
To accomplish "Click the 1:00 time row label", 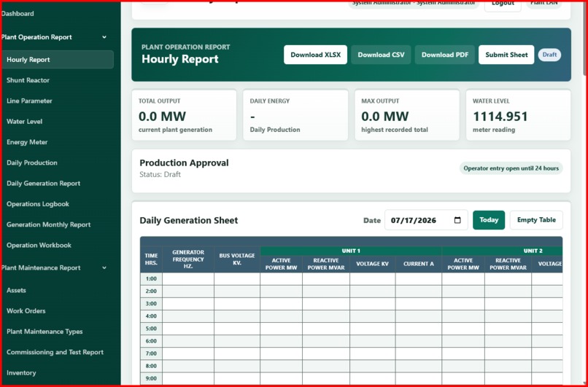I will [151, 278].
